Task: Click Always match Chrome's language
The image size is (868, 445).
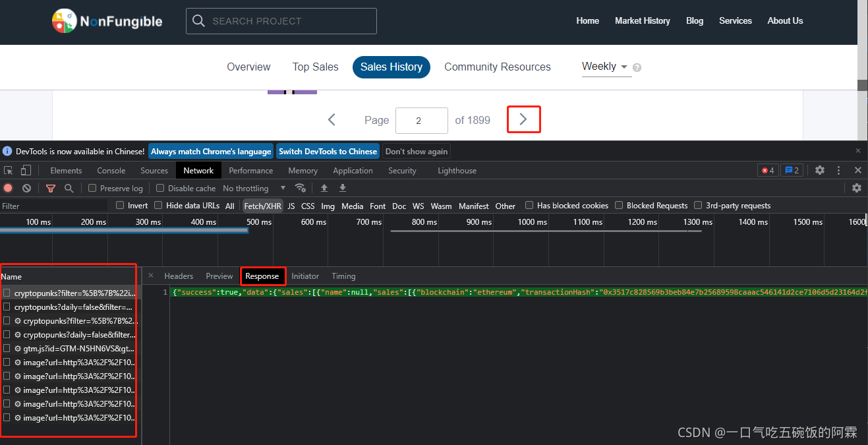Action: [x=211, y=151]
